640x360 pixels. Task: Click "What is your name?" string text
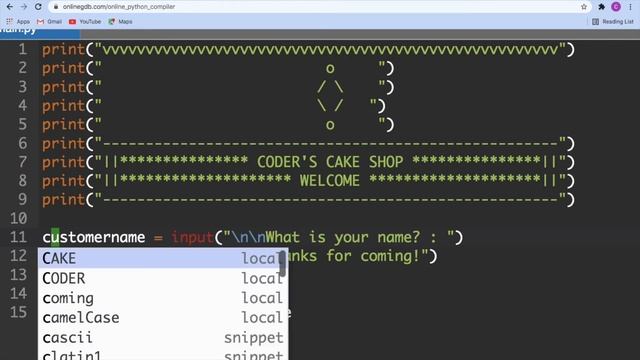click(x=343, y=237)
